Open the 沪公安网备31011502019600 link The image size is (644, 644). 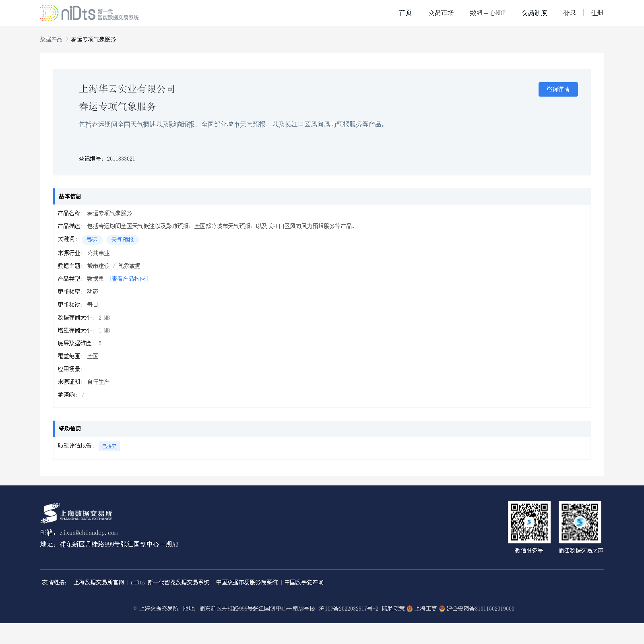tap(480, 609)
